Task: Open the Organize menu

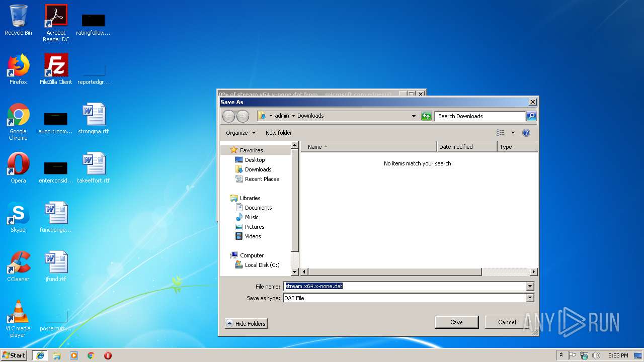Action: click(x=241, y=133)
